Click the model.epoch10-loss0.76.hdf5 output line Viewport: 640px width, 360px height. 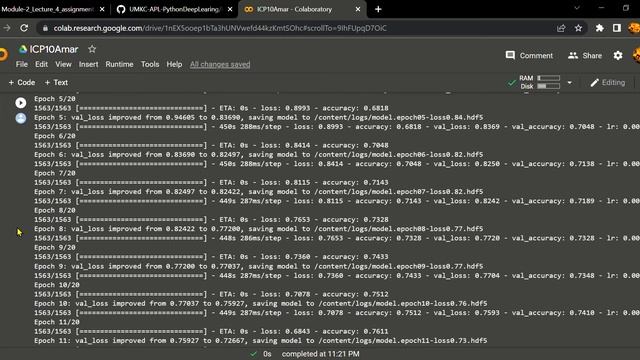pyautogui.click(x=260, y=303)
